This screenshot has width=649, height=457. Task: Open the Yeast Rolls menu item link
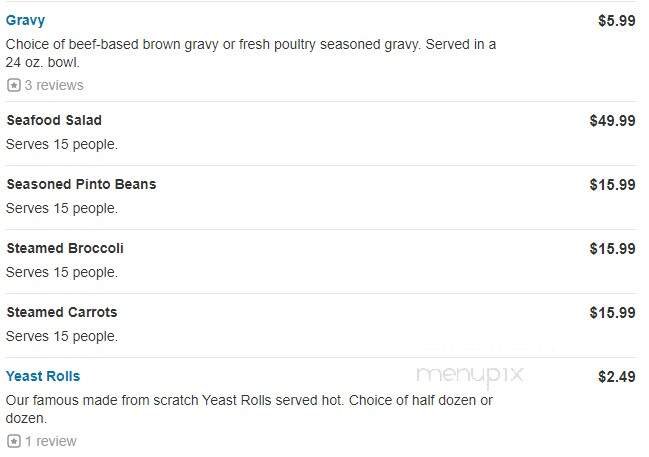pos(43,376)
